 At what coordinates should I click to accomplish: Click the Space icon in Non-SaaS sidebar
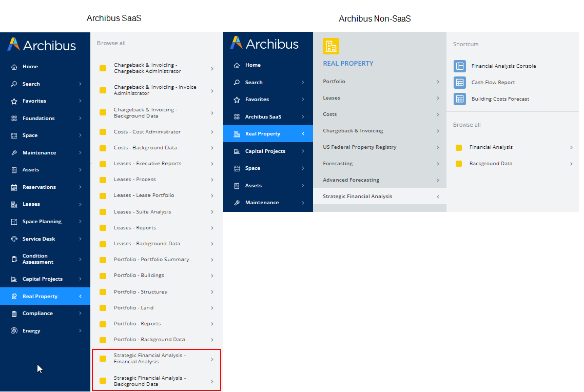[237, 168]
